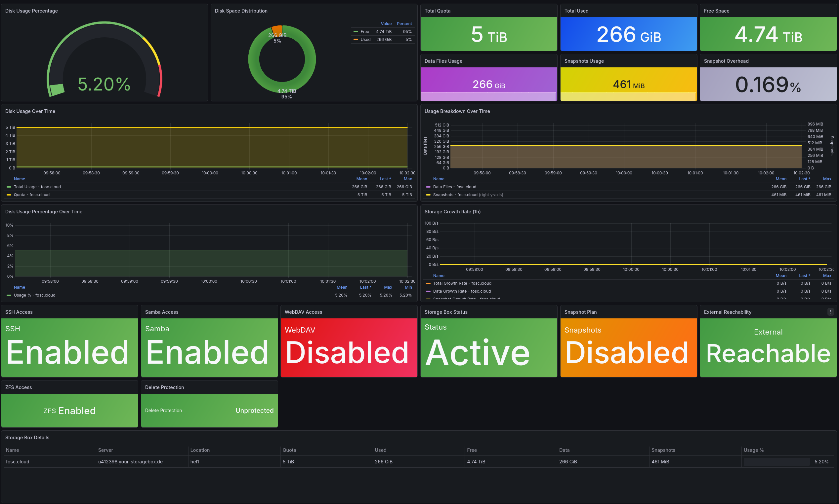Screen dimensions: 839x504
Task: Open the Disk Usage Percentage panel menu
Action: click(31, 11)
